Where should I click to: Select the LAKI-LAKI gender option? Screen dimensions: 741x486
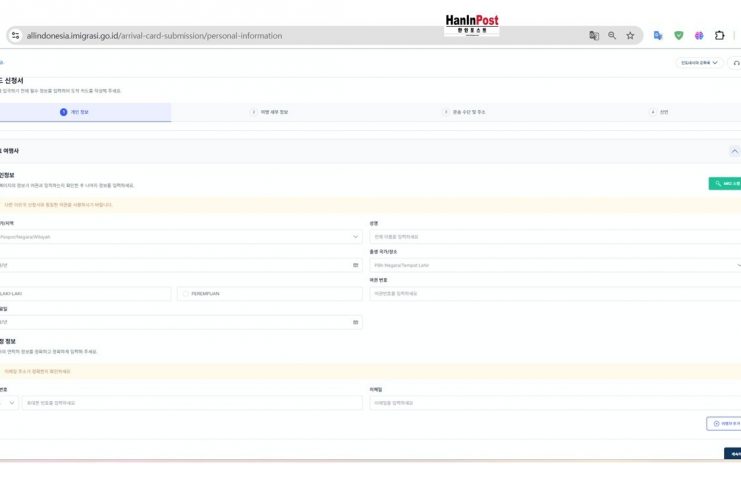click(x=85, y=294)
